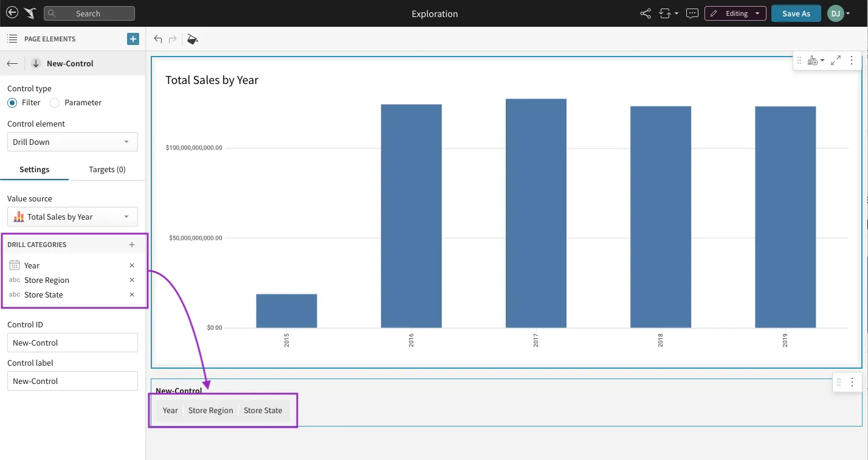
Task: Go back from New-Control panel
Action: [x=12, y=63]
